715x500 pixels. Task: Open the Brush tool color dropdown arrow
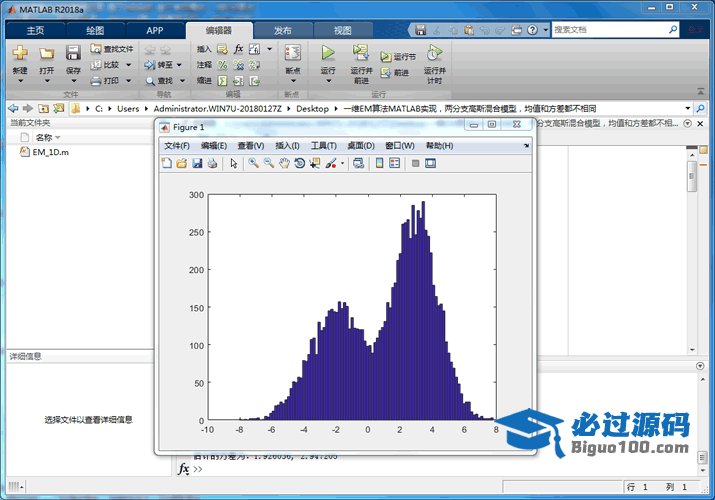point(343,163)
